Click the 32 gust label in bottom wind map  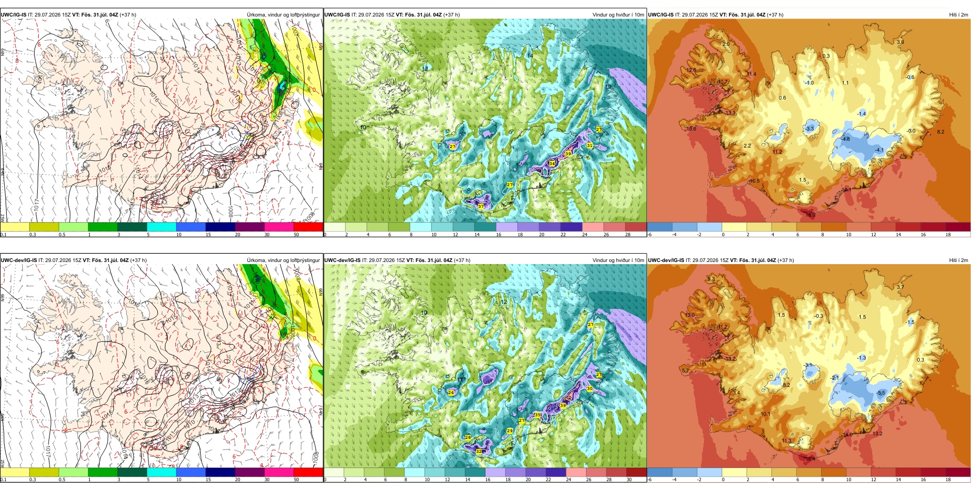click(479, 451)
